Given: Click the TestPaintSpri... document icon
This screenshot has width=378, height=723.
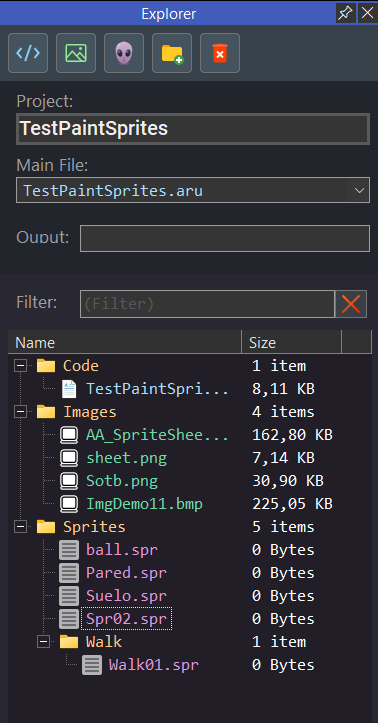Looking at the screenshot, I should coord(69,389).
